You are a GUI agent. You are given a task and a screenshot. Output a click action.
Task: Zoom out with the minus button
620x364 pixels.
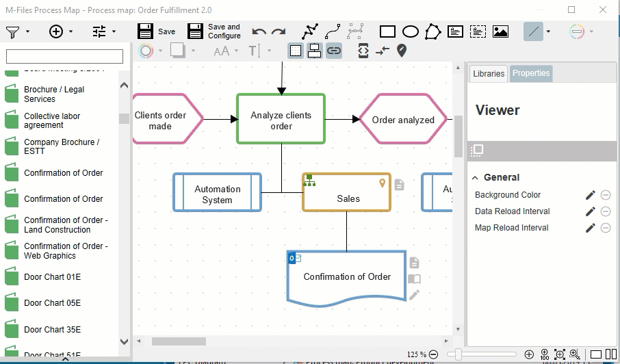pyautogui.click(x=433, y=354)
